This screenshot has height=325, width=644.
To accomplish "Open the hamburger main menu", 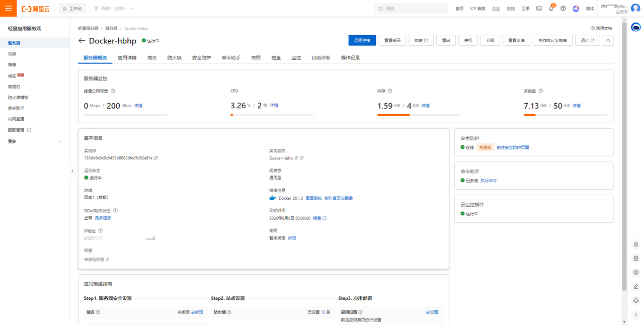I will (x=8, y=9).
